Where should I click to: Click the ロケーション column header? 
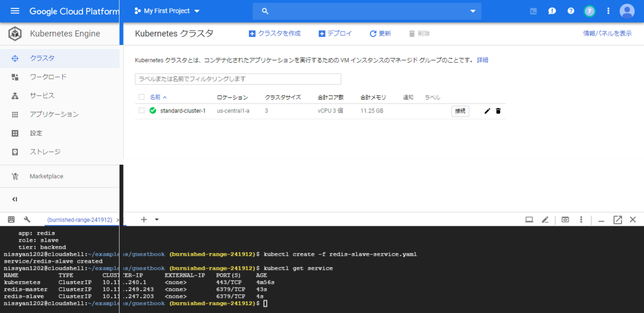click(232, 98)
